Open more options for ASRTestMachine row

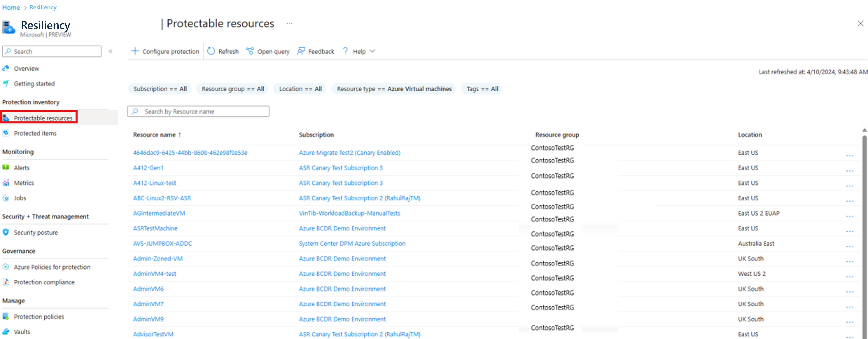click(849, 231)
